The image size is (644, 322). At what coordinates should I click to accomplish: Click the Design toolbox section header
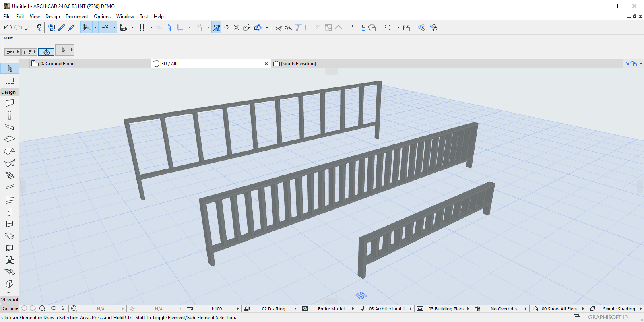pos(9,92)
